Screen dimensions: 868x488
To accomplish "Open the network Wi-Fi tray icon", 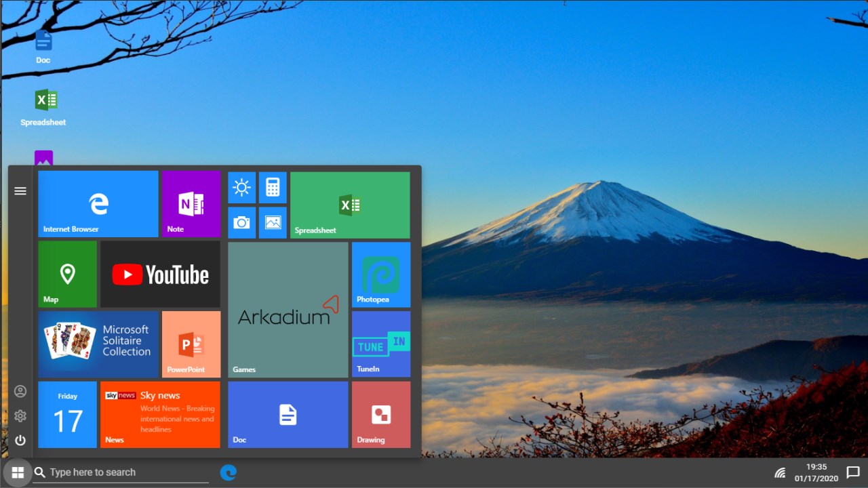I will pyautogui.click(x=781, y=472).
